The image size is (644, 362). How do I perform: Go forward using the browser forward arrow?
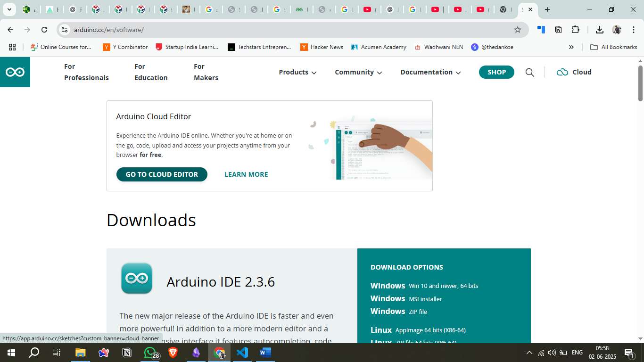[27, 30]
